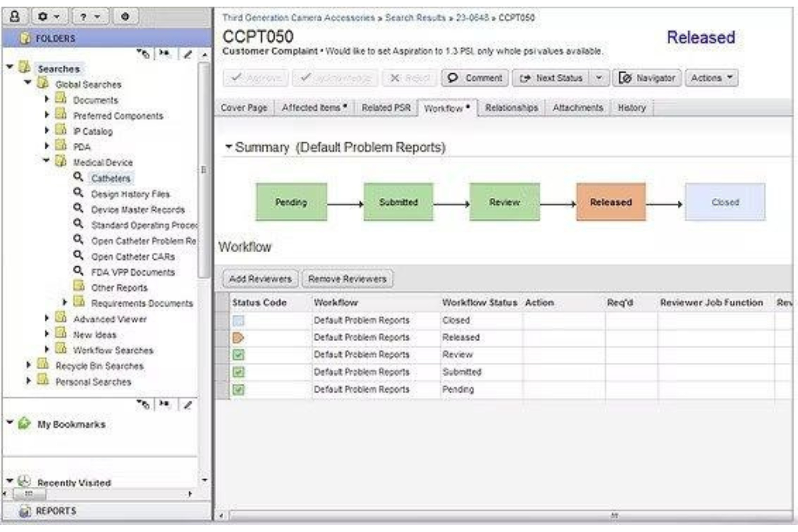Screen dimensions: 798x532
Task: Click the Add Reviewers button
Action: [x=260, y=279]
